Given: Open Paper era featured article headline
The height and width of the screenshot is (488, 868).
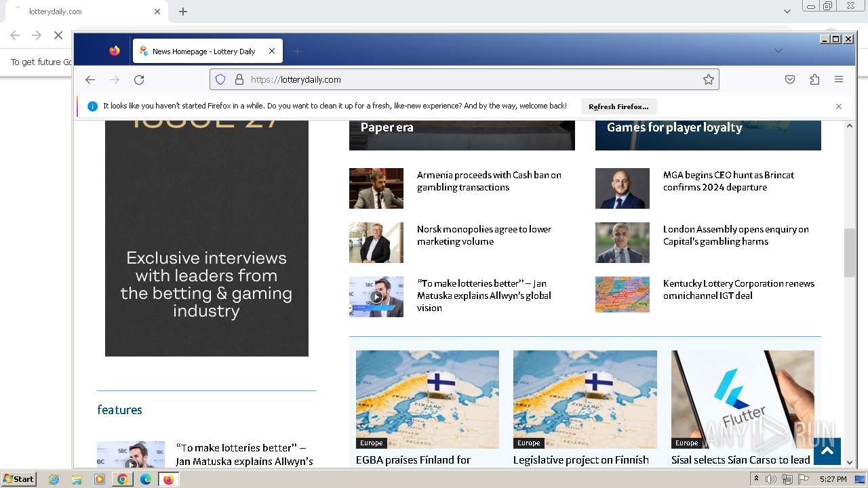Looking at the screenshot, I should tap(387, 127).
